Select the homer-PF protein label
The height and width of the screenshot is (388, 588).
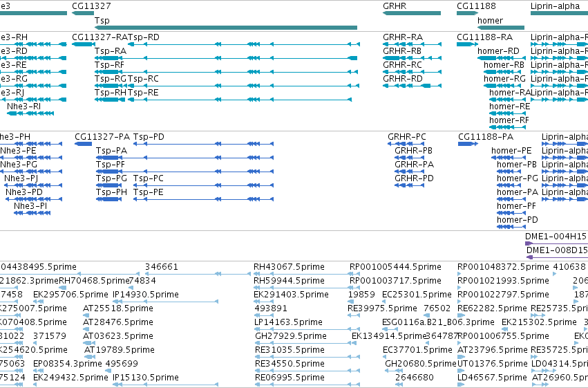click(x=516, y=205)
